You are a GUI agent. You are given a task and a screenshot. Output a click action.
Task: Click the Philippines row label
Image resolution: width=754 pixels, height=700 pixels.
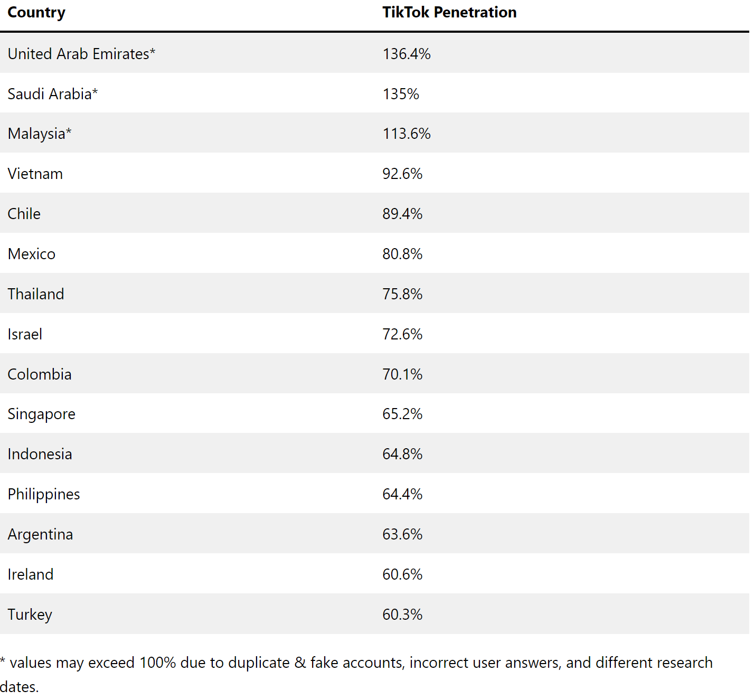pyautogui.click(x=44, y=495)
